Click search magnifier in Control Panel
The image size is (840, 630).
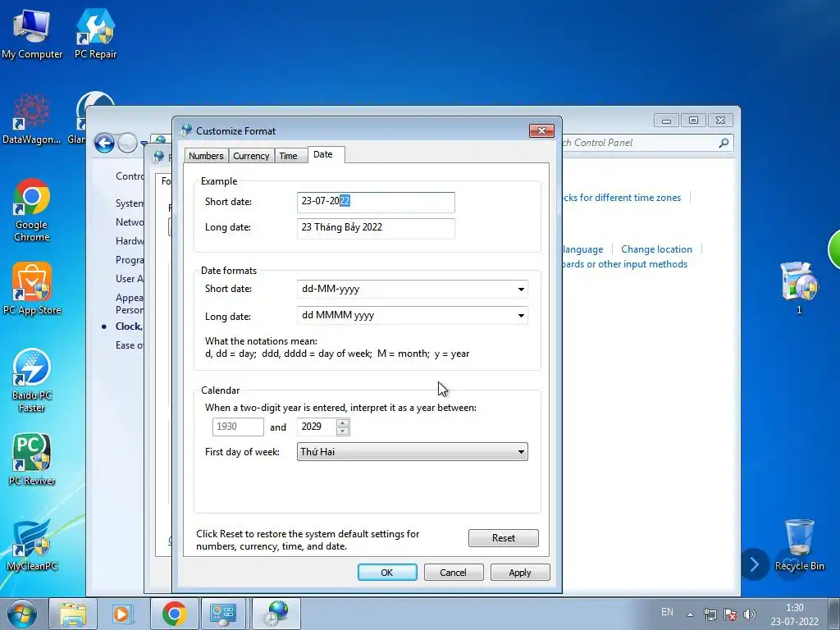point(724,143)
